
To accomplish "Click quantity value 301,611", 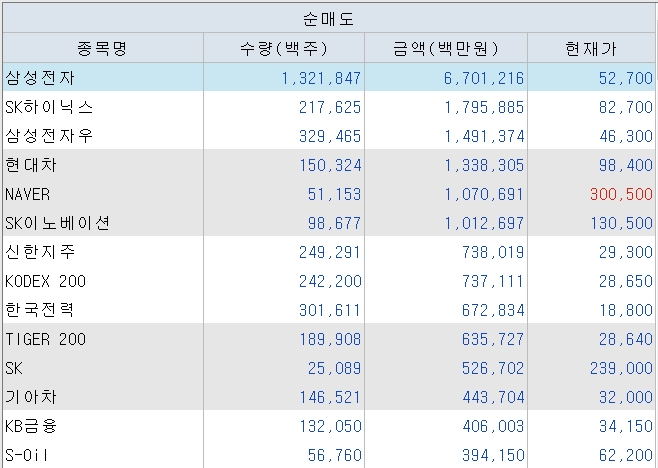I will click(x=330, y=311).
